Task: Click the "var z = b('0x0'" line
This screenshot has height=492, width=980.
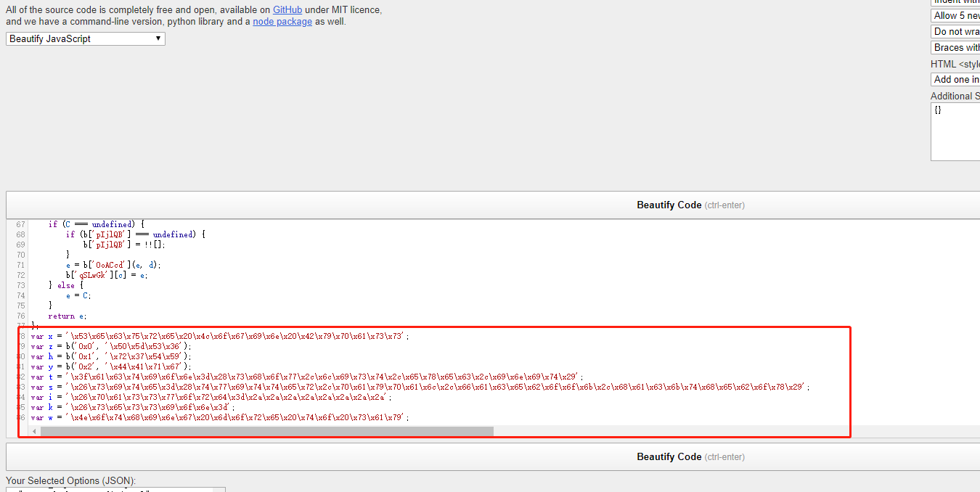Action: coord(111,346)
